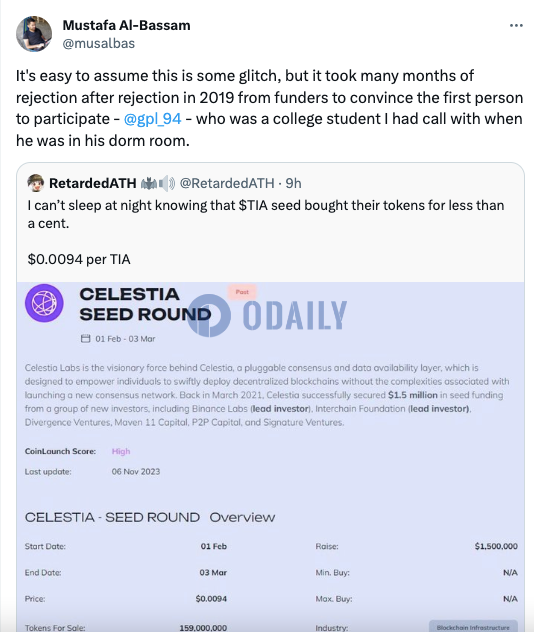The height and width of the screenshot is (632, 534).
Task: Click the ODAILY watermark logo
Action: click(x=267, y=315)
